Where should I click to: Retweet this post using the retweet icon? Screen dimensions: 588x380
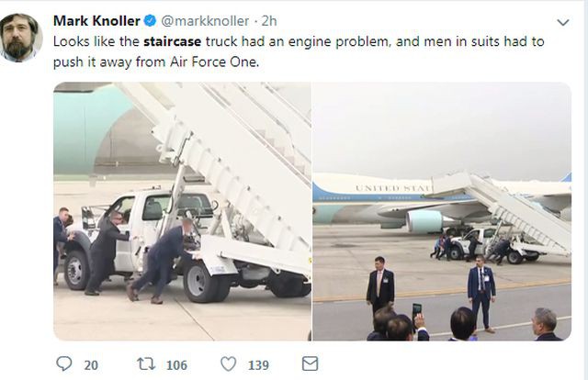146,363
